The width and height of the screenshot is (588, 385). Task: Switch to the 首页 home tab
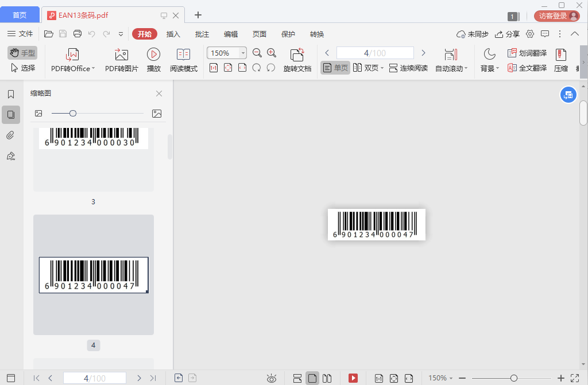tap(20, 15)
